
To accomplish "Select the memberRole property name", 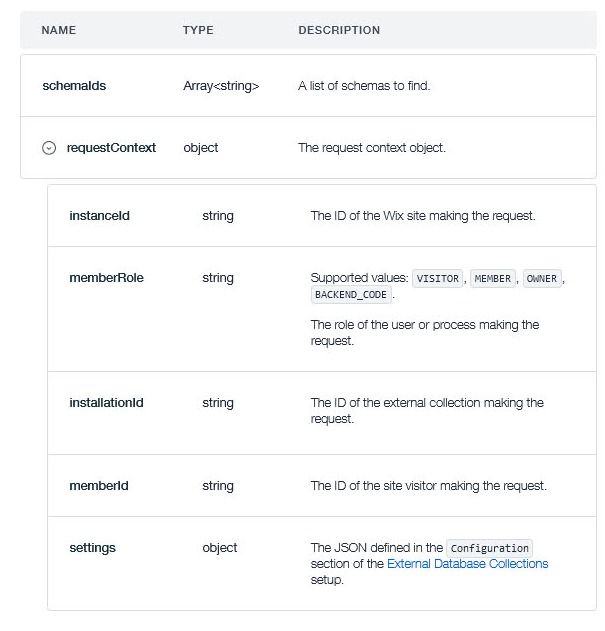I will (106, 278).
